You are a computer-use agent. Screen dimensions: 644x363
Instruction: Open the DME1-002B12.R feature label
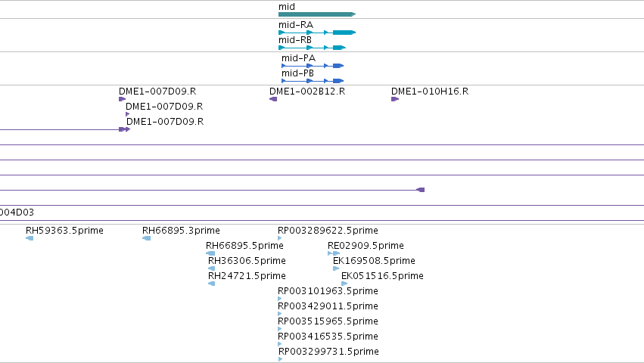pos(307,92)
